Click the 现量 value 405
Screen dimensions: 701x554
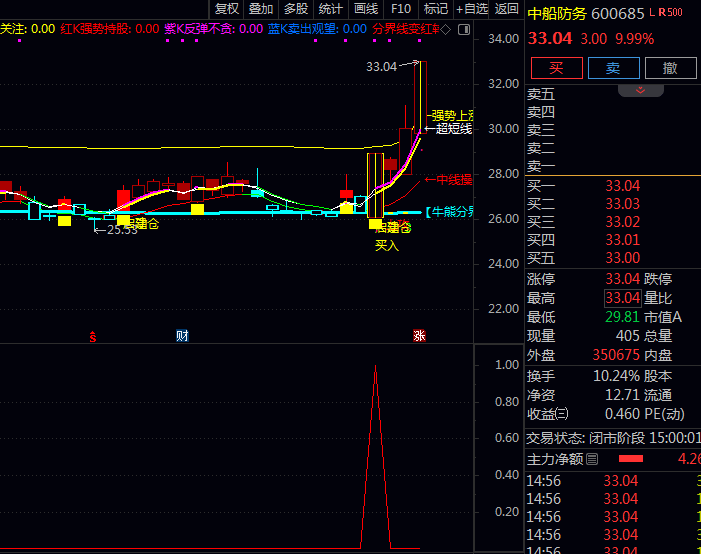click(628, 336)
